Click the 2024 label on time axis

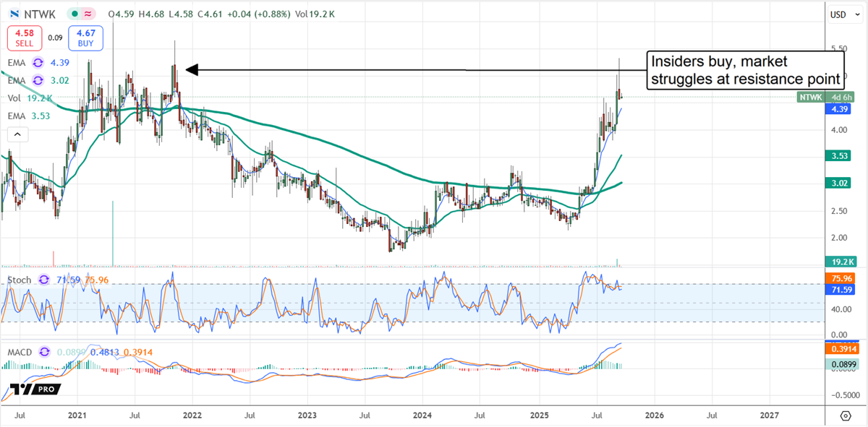point(422,416)
